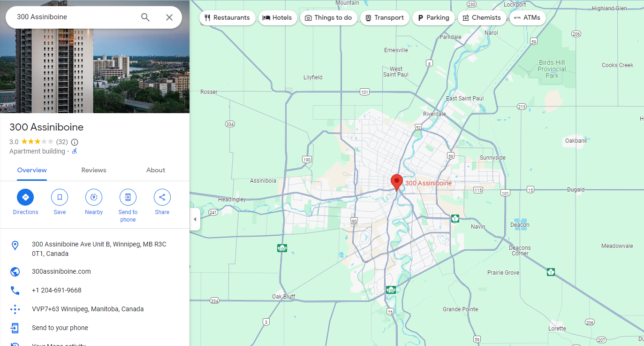Viewport: 644px width, 346px height.
Task: Show ATMs on the map
Action: pyautogui.click(x=527, y=18)
